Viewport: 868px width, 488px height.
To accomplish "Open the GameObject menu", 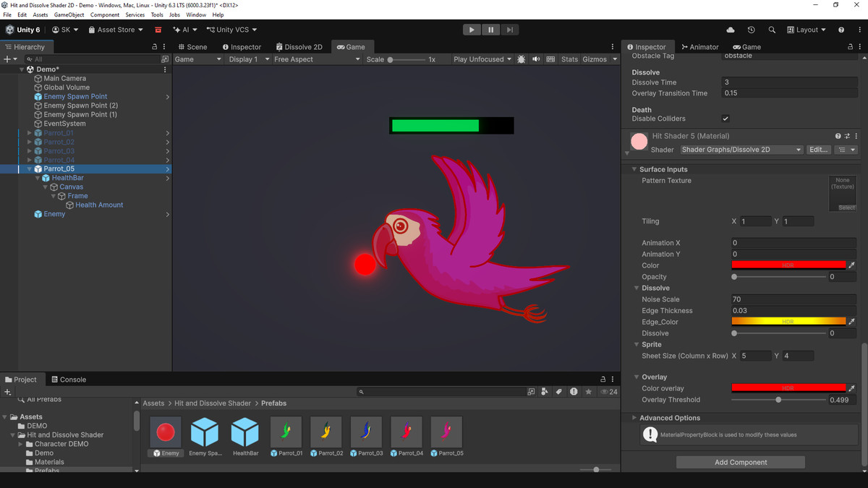I will coord(69,14).
